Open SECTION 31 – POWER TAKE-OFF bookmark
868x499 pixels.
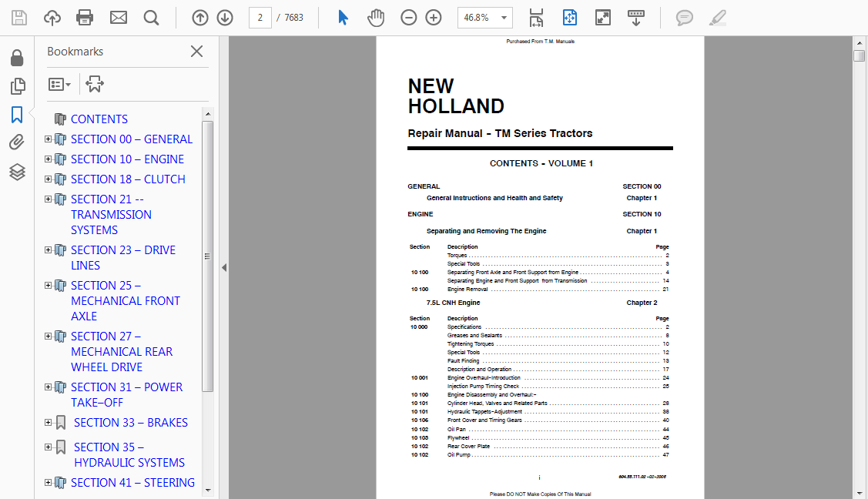(x=127, y=394)
